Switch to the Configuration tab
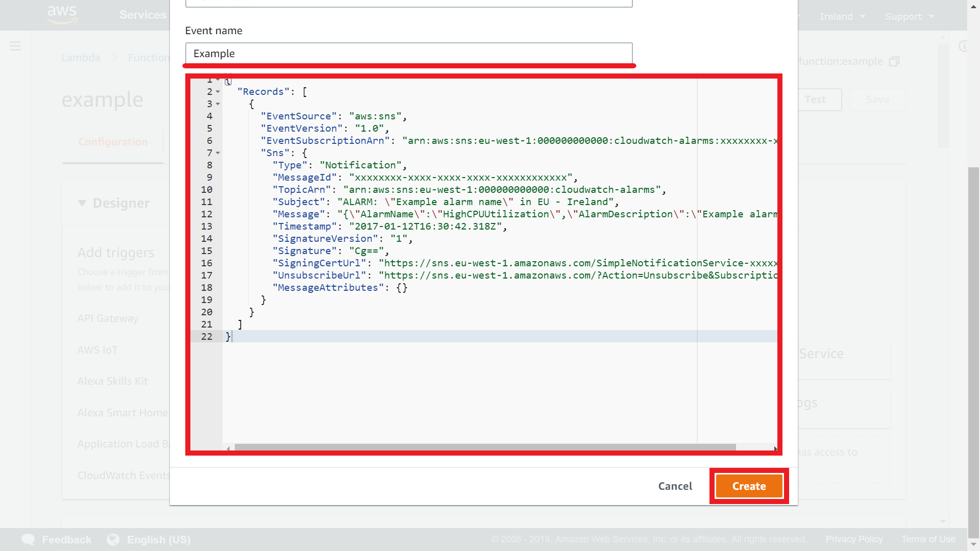This screenshot has height=551, width=980. coord(113,142)
